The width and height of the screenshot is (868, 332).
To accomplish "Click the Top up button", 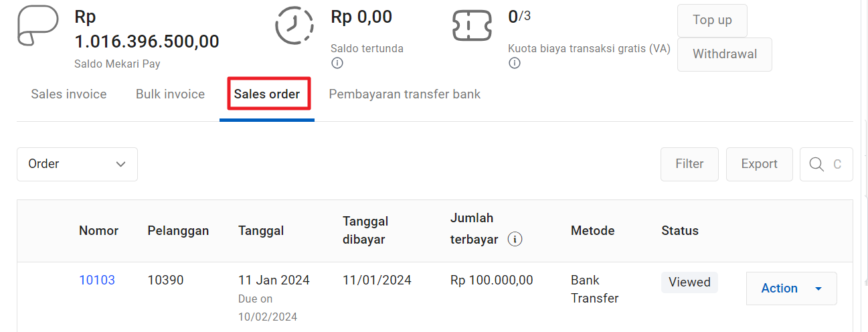I will pos(712,20).
